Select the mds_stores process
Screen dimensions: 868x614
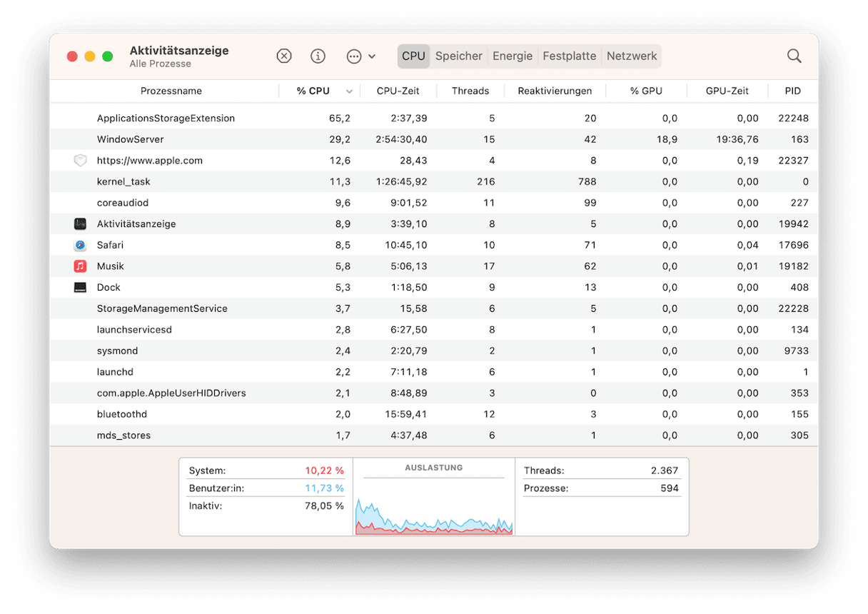[123, 436]
